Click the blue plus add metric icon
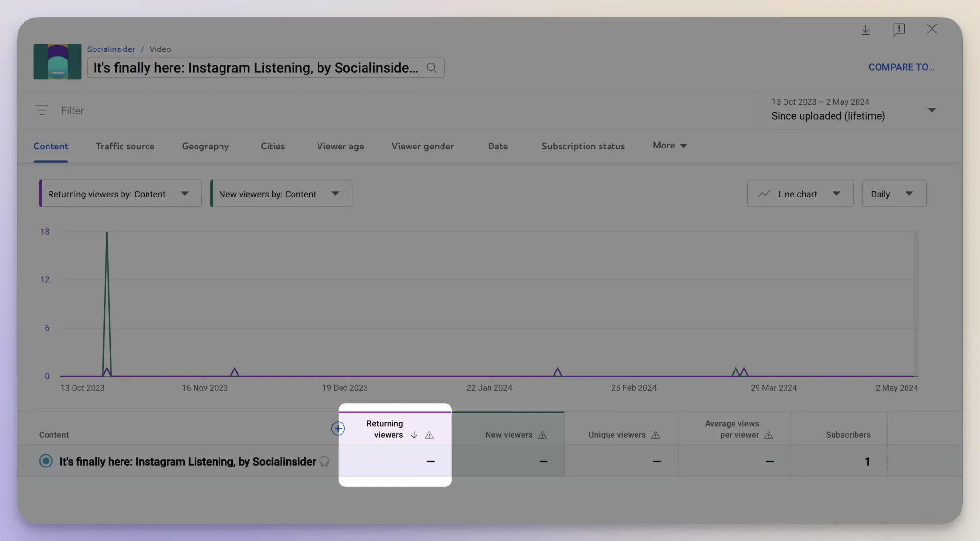980x541 pixels. 338,429
